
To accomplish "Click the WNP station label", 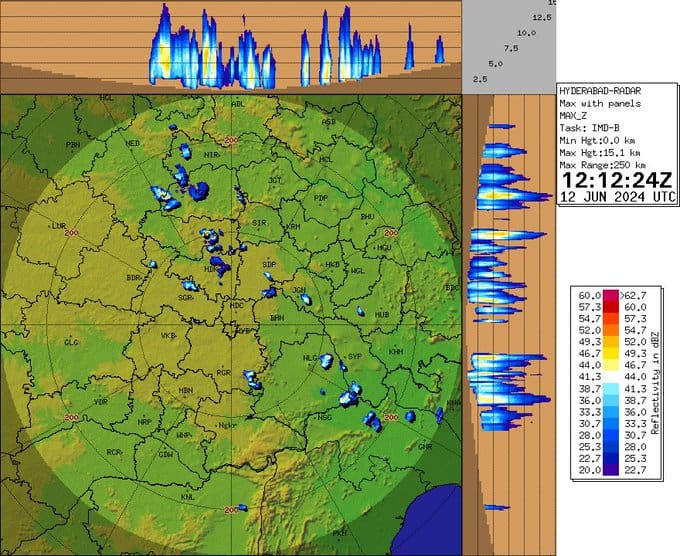I will coord(183,435).
